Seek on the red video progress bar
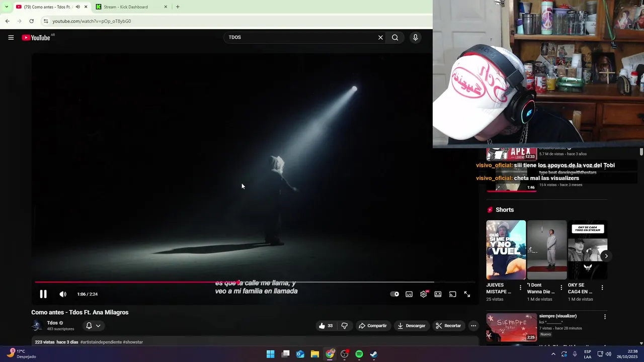This screenshot has width=644, height=362. point(255,282)
